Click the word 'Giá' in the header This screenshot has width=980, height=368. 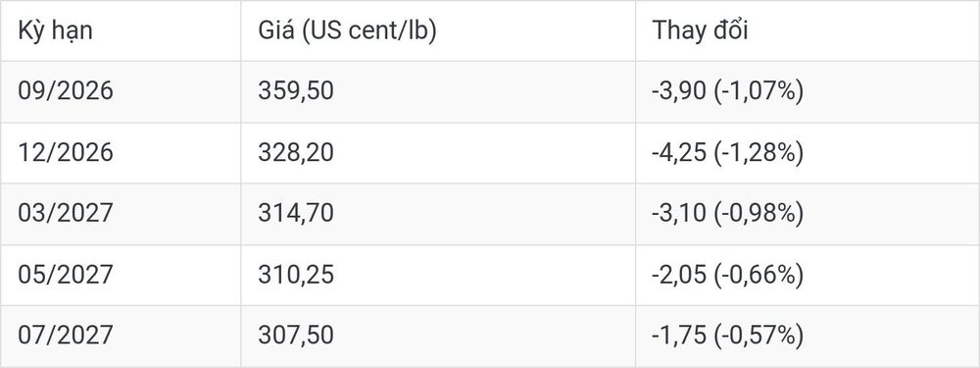pos(275,30)
